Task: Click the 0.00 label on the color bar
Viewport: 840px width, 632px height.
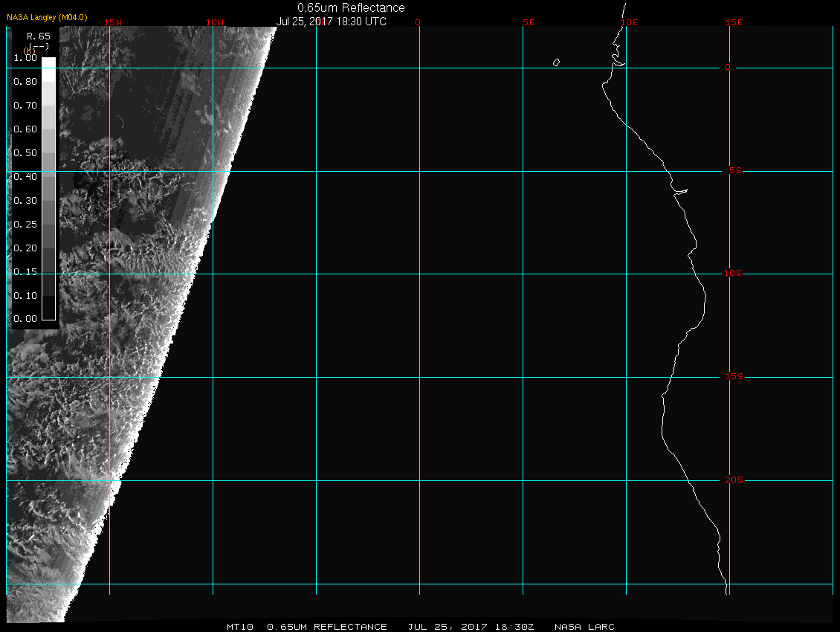Action: (x=25, y=319)
